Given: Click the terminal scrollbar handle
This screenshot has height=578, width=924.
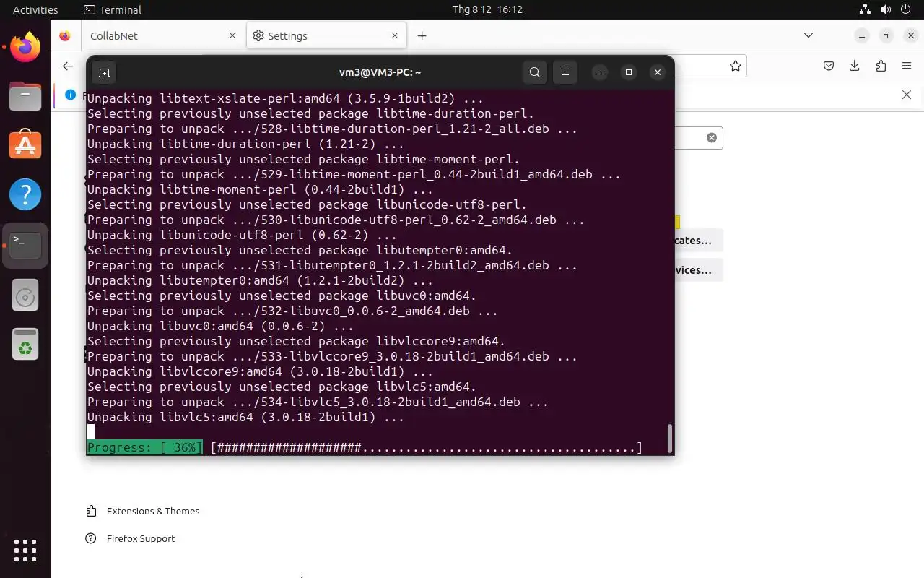Looking at the screenshot, I should (x=670, y=438).
